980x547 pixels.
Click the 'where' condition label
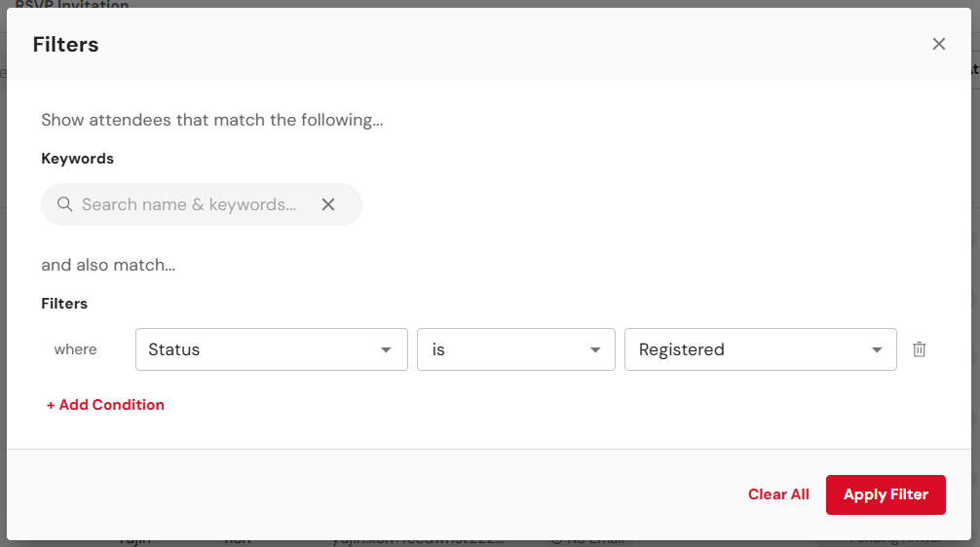click(76, 349)
